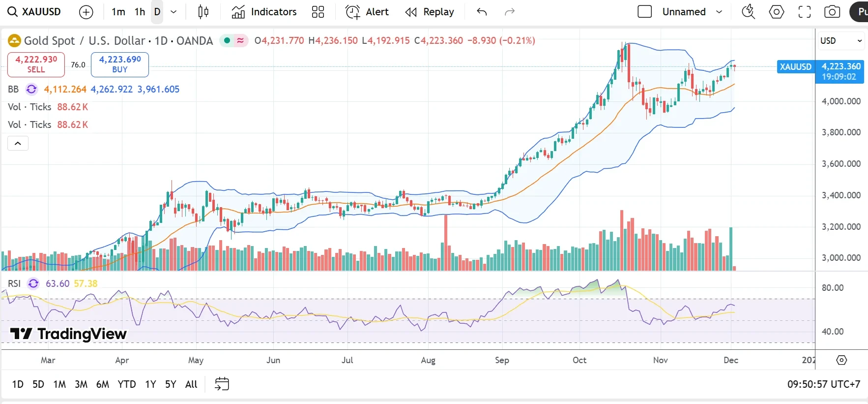Open the layout grid templates icon
The height and width of the screenshot is (404, 868).
(318, 12)
